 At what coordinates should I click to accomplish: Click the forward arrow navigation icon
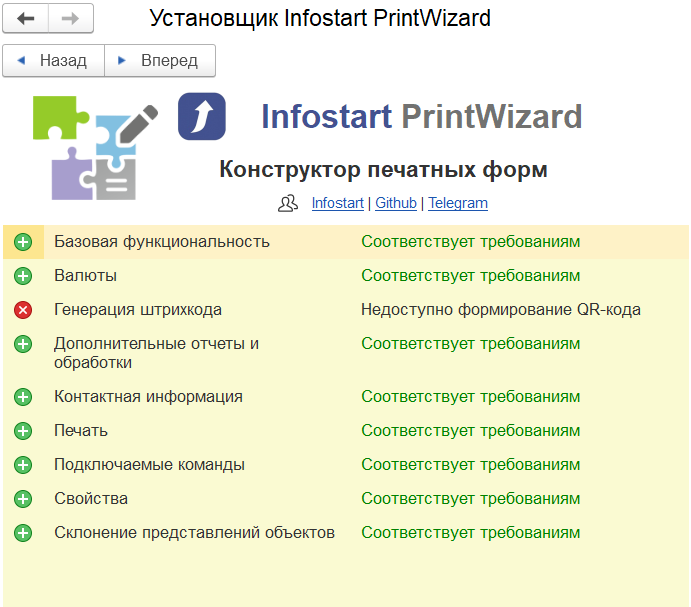70,18
